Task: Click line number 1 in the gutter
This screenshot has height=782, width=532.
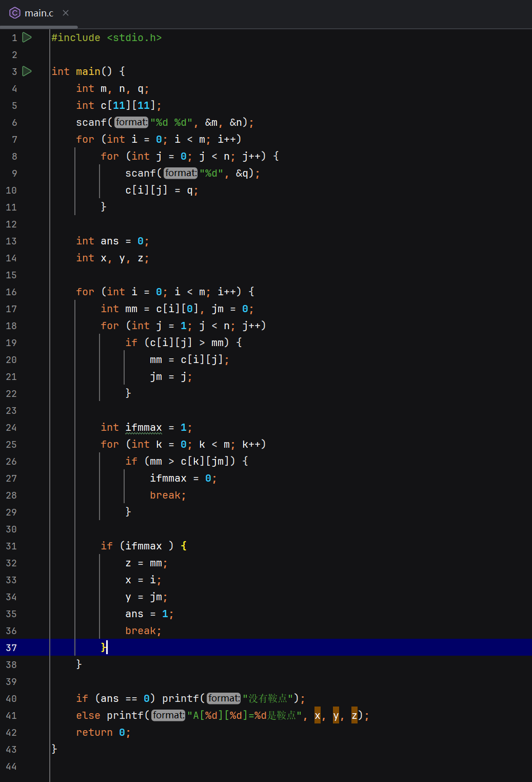Action: coord(14,37)
